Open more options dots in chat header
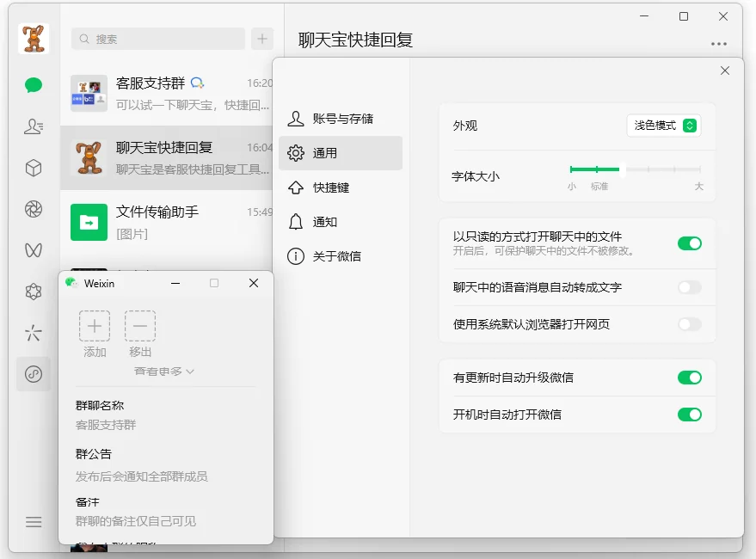The image size is (756, 559). [718, 44]
